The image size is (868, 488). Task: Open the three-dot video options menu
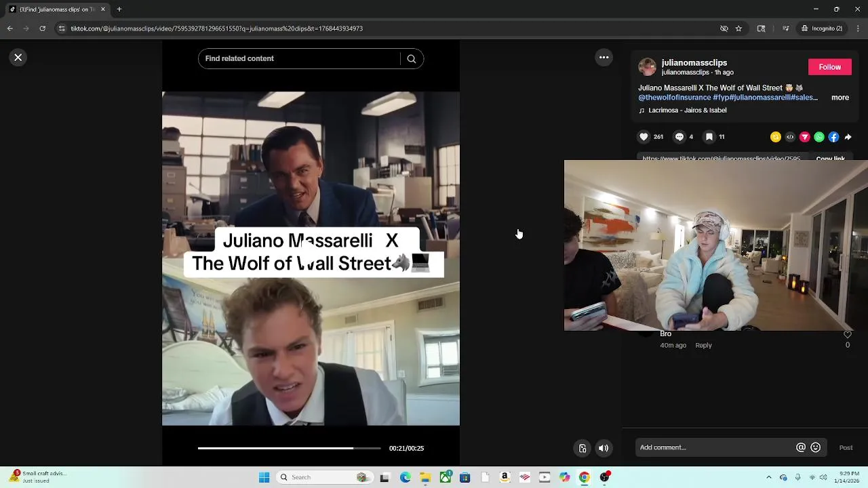click(x=604, y=58)
